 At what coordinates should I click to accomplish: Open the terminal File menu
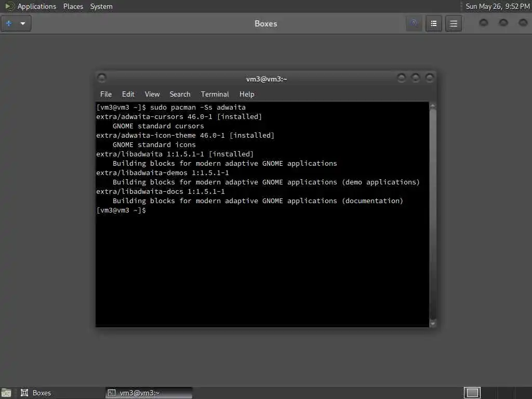pos(106,95)
